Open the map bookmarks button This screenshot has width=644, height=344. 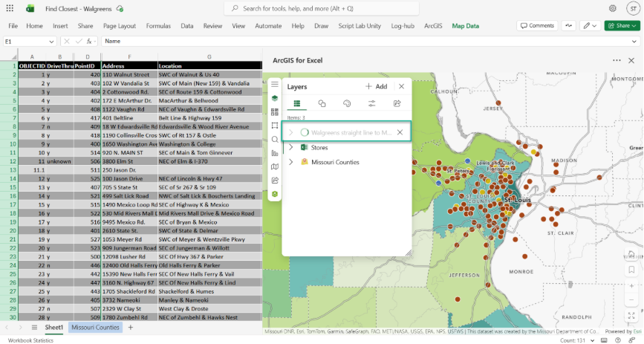[631, 270]
